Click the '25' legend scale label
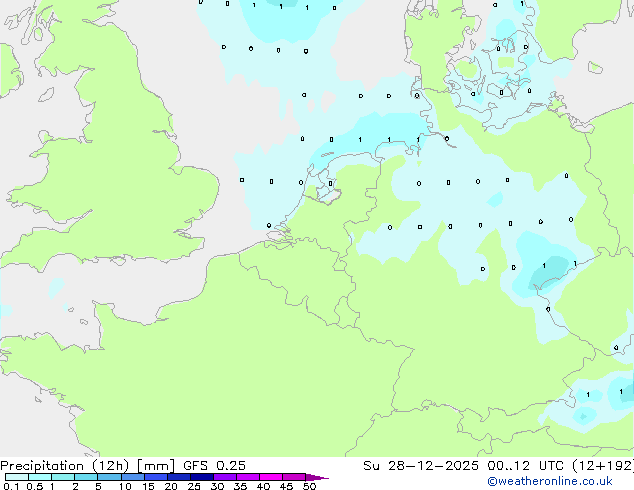 pos(194,486)
